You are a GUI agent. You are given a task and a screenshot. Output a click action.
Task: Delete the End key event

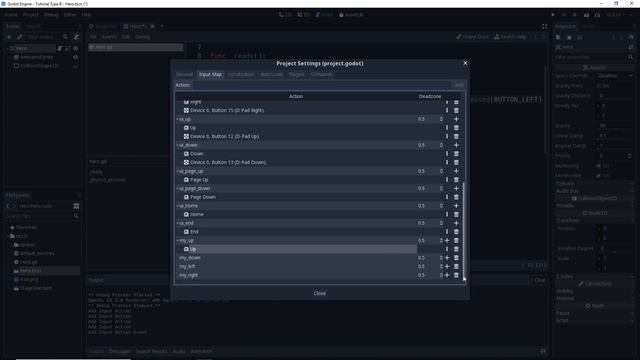[456, 232]
